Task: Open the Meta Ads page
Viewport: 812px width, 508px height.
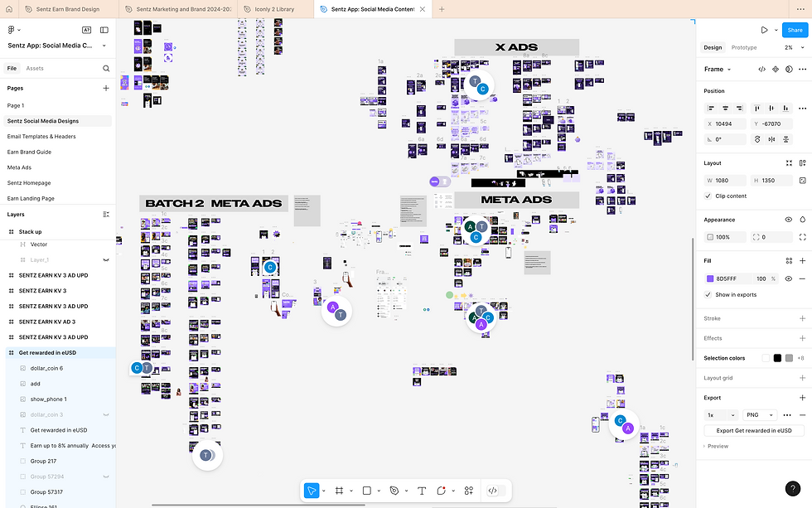Action: point(19,167)
